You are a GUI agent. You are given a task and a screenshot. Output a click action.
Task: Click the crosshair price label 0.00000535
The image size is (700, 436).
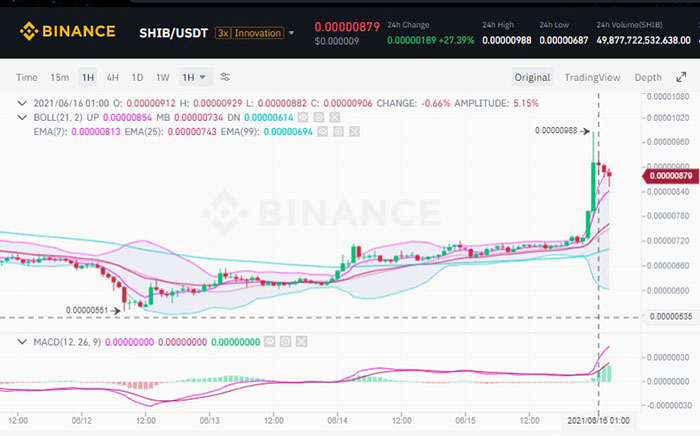(671, 316)
